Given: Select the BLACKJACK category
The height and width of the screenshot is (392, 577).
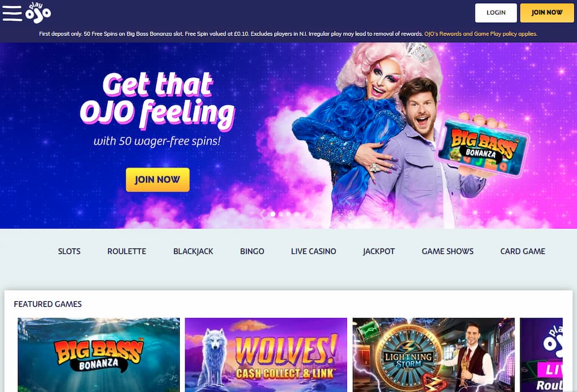Looking at the screenshot, I should click(x=193, y=251).
